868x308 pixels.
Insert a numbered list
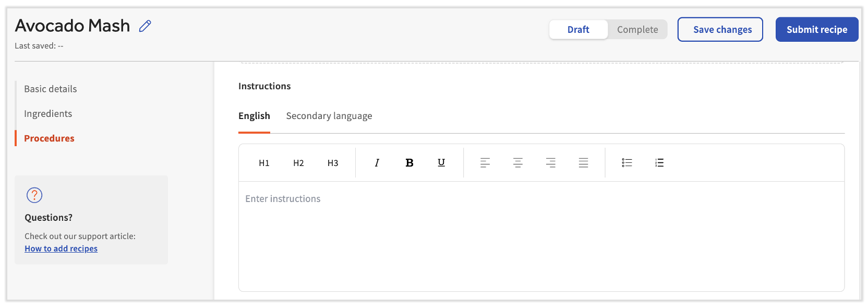click(x=659, y=163)
